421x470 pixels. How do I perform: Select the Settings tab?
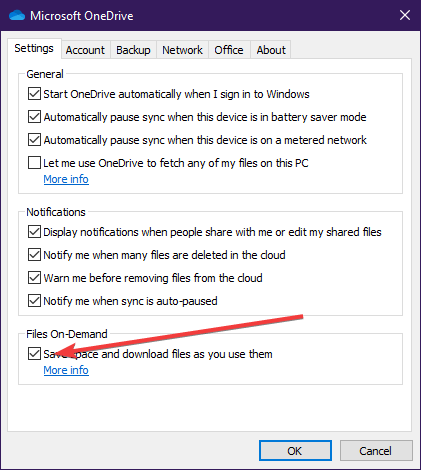click(x=34, y=48)
